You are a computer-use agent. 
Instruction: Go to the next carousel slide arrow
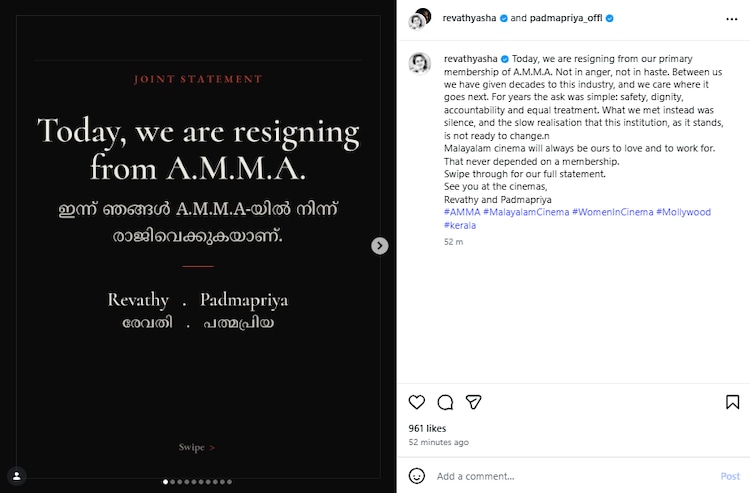(x=380, y=246)
